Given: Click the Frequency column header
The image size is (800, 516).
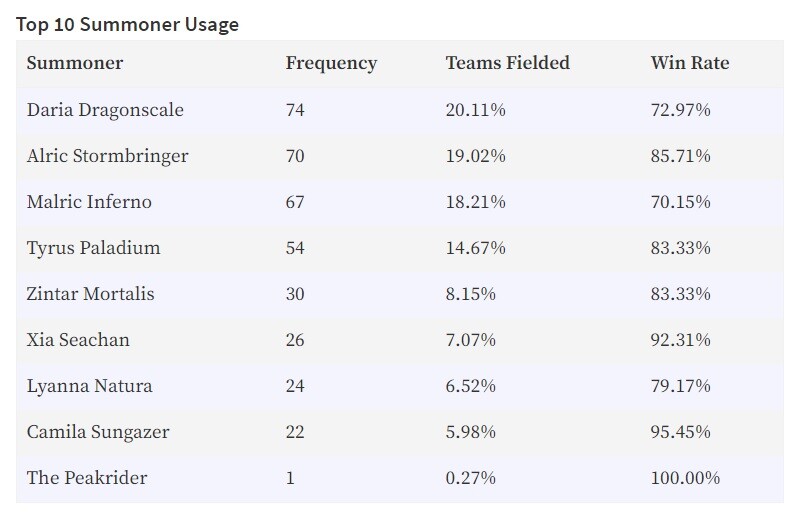Looking at the screenshot, I should 331,64.
